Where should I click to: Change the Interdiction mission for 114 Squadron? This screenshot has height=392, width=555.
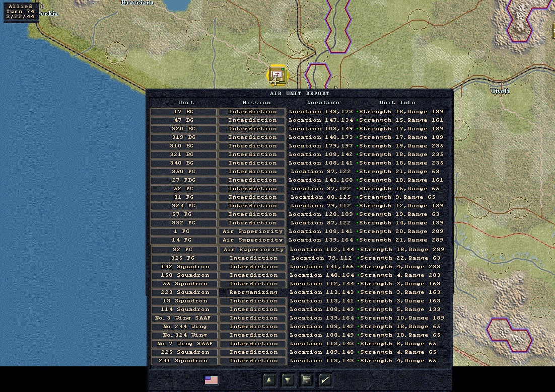253,309
